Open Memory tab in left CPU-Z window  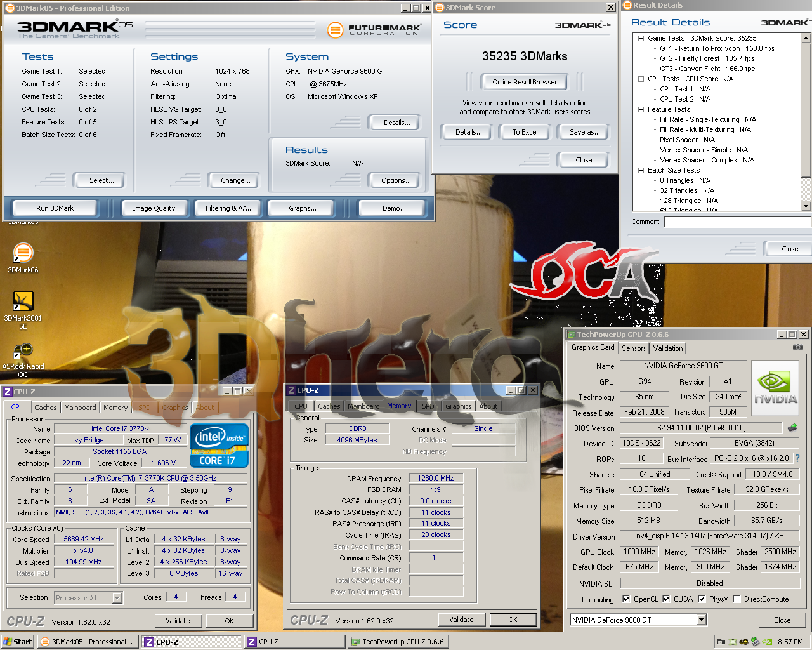pyautogui.click(x=115, y=408)
